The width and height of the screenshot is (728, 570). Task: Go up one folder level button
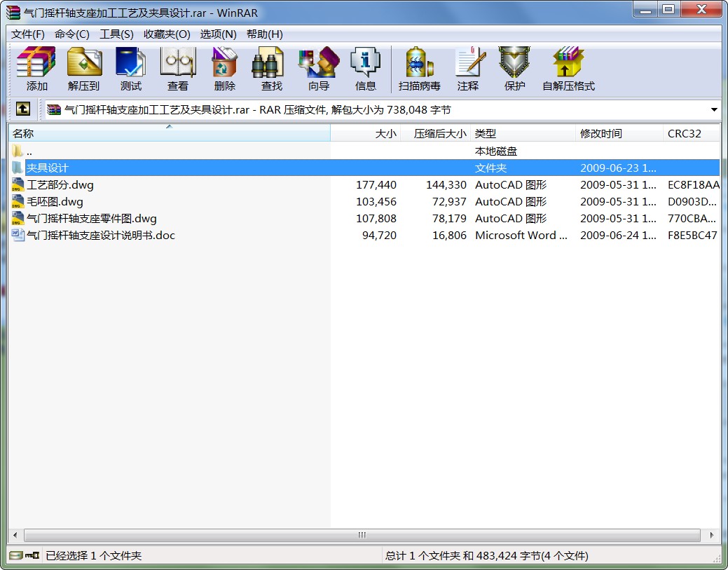[23, 109]
